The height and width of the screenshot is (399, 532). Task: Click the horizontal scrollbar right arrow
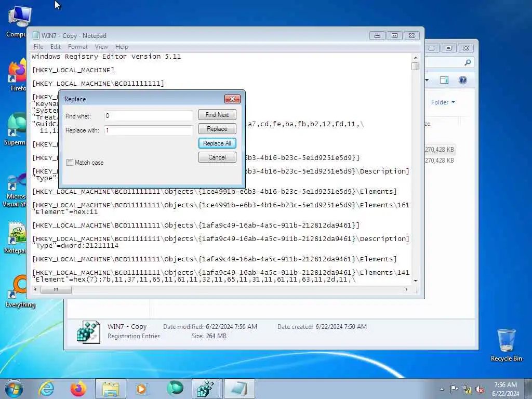tap(406, 289)
